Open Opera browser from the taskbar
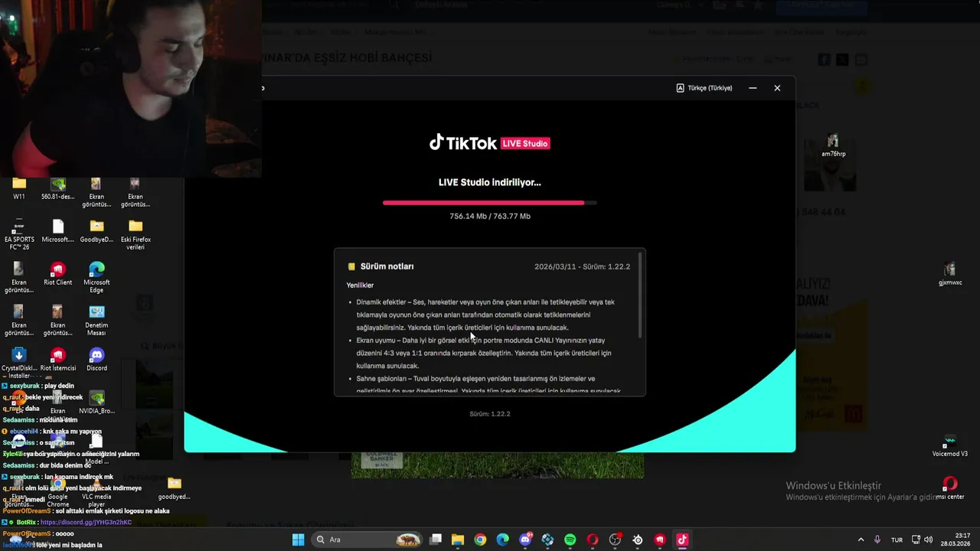 592,540
